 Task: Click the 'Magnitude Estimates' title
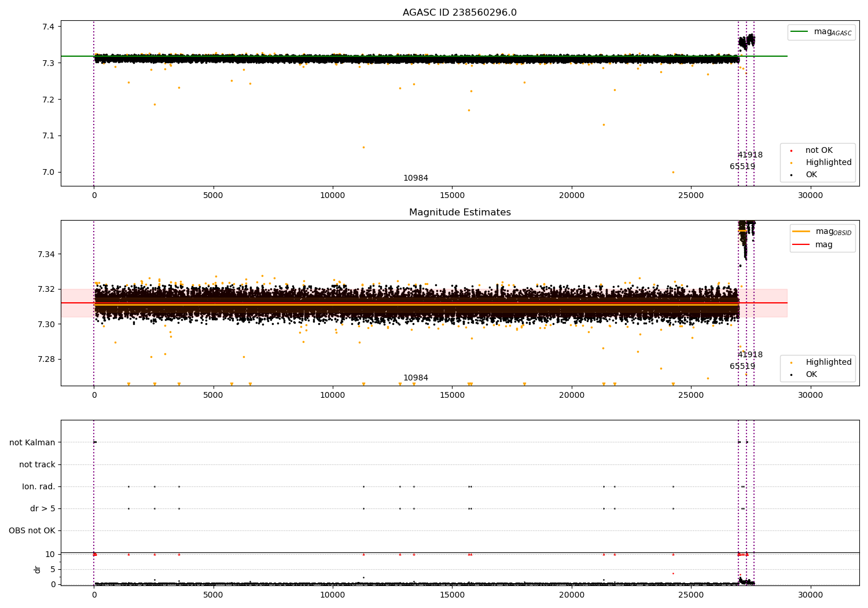click(459, 213)
